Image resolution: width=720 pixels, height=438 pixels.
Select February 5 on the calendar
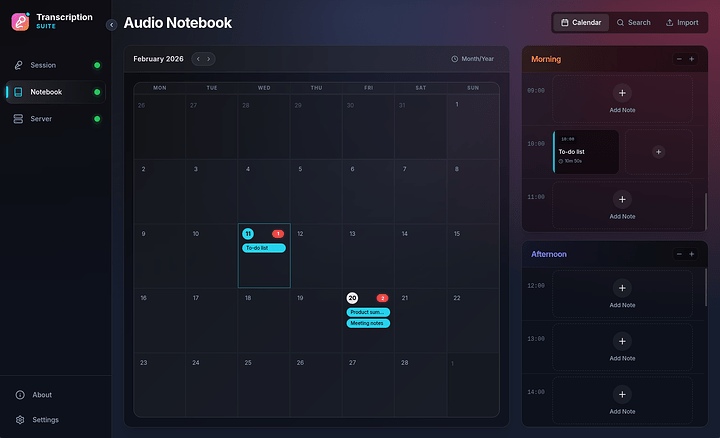[316, 191]
